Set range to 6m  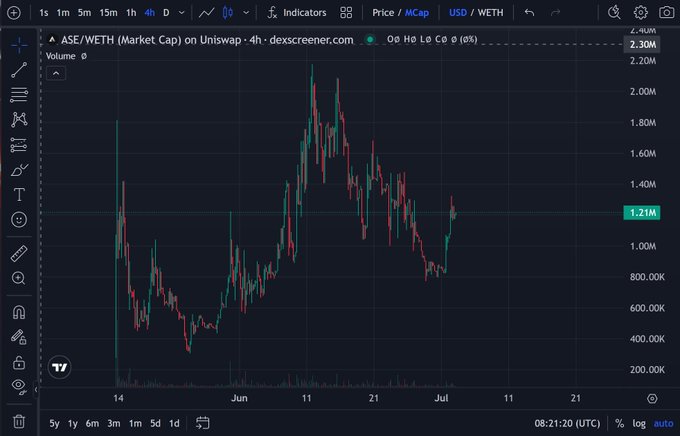(92, 423)
